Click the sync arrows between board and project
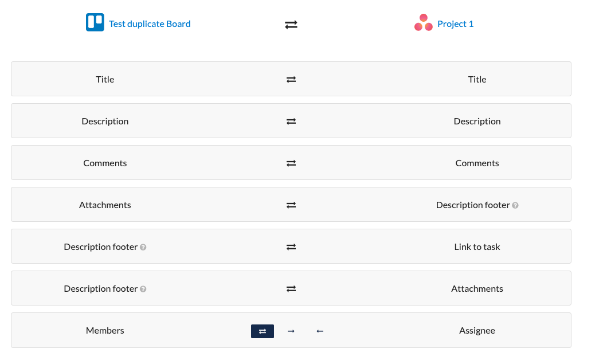 click(291, 25)
